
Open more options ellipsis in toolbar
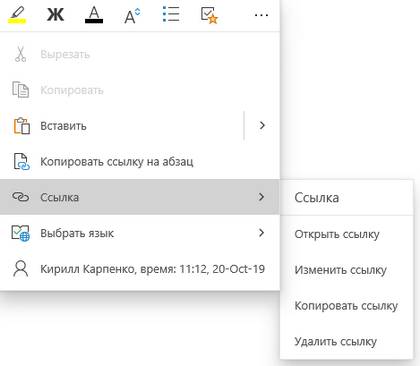(261, 15)
